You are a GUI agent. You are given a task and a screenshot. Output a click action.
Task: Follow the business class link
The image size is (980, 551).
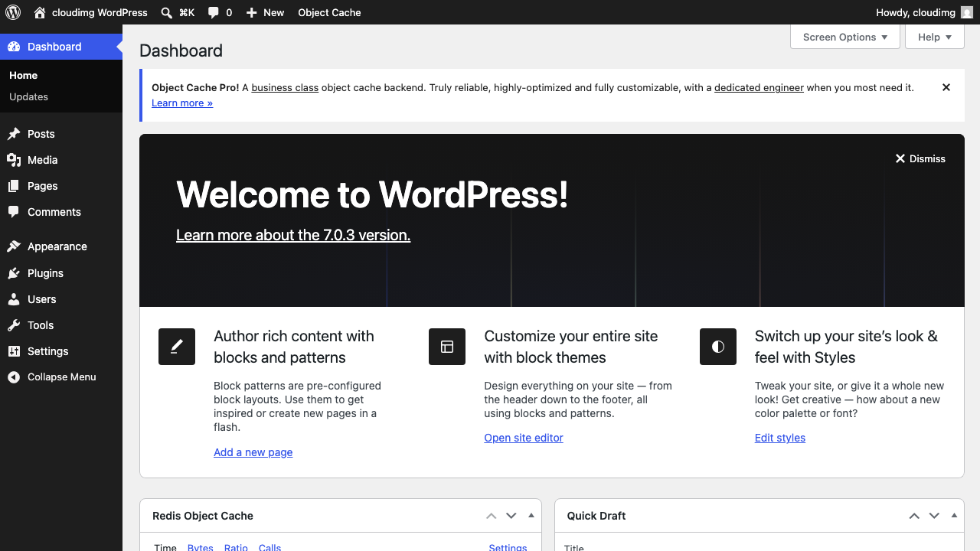click(x=285, y=87)
